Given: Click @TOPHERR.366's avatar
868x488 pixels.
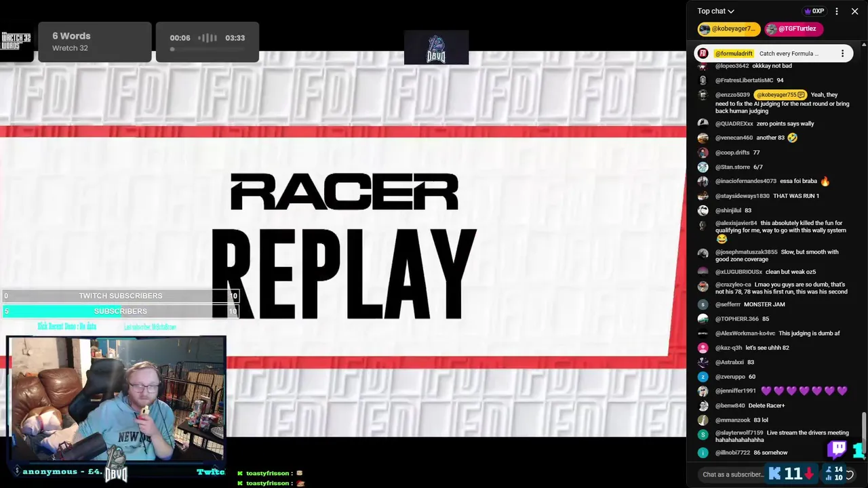Looking at the screenshot, I should [x=703, y=319].
